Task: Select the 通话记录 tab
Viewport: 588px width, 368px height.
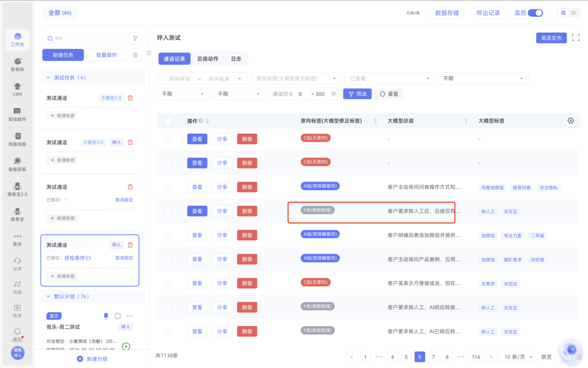Action: pyautogui.click(x=174, y=58)
